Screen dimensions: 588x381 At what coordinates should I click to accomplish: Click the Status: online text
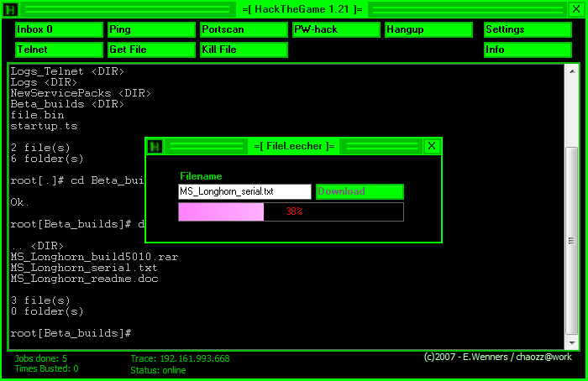click(158, 370)
